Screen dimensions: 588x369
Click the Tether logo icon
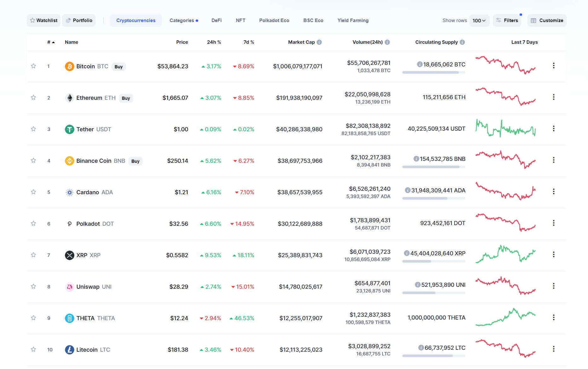pyautogui.click(x=69, y=129)
